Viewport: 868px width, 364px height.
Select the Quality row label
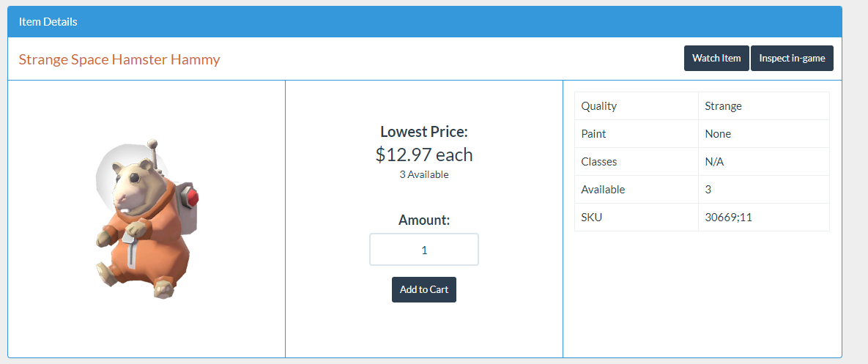point(599,106)
